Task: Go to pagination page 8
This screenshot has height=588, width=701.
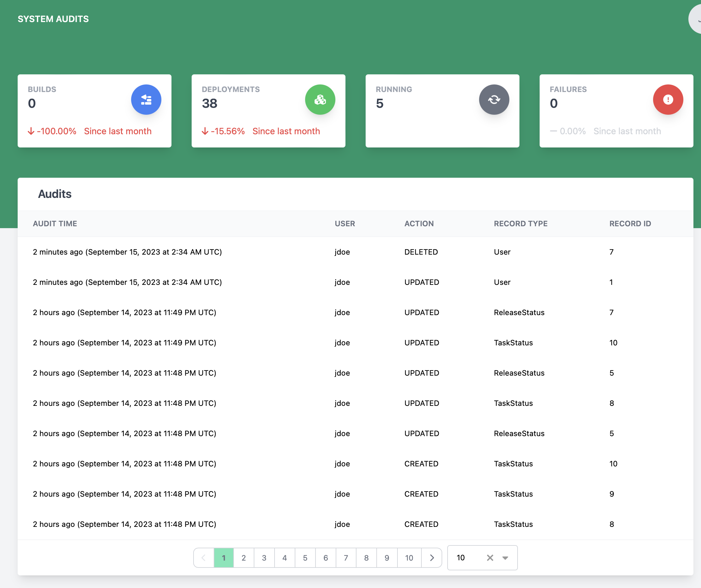Action: click(x=366, y=558)
